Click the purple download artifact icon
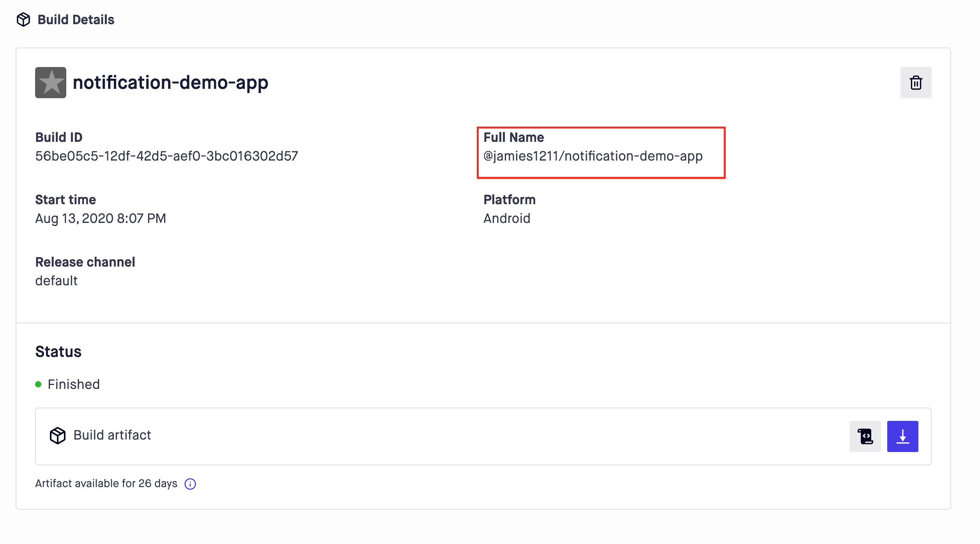 902,436
